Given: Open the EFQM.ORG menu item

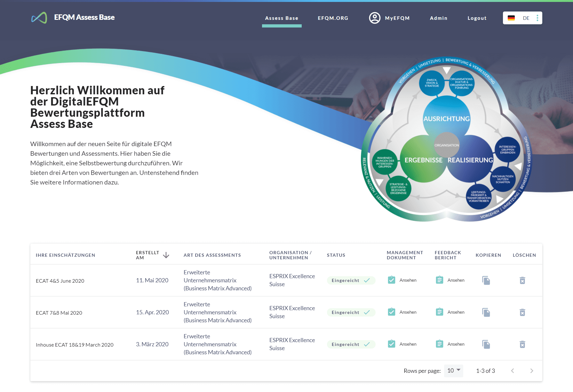Looking at the screenshot, I should [x=333, y=18].
